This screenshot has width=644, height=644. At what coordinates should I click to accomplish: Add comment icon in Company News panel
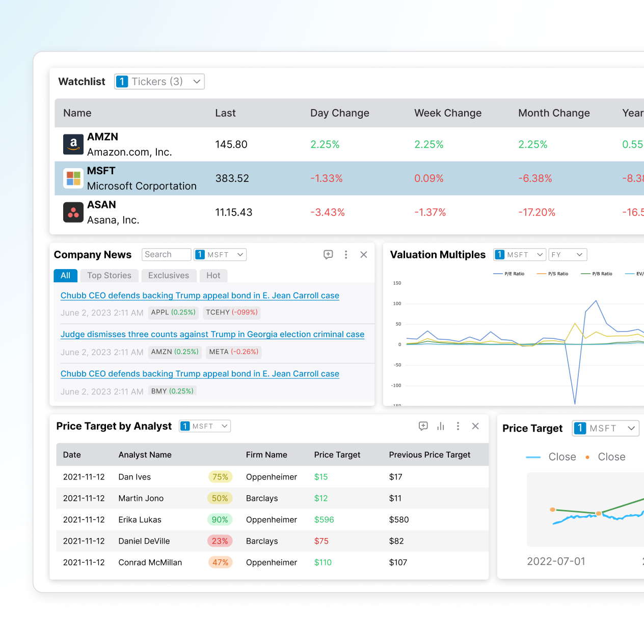click(328, 255)
